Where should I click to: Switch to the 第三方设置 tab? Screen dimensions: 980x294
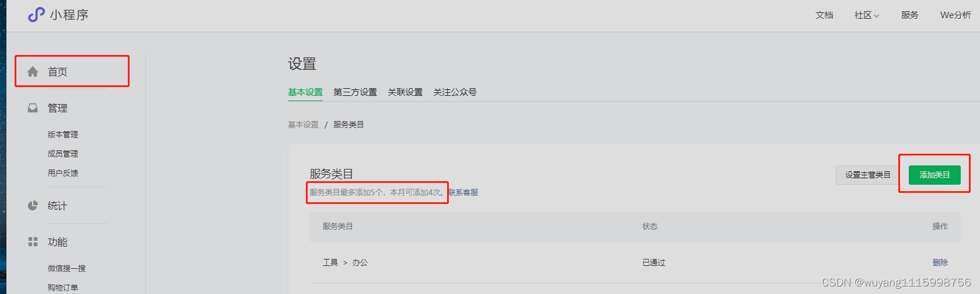point(355,92)
